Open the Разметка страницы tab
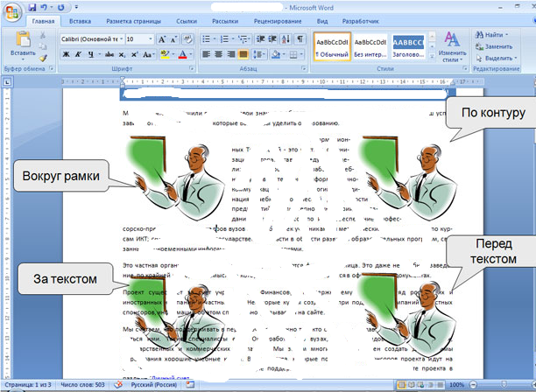This screenshot has height=392, width=536. [133, 21]
